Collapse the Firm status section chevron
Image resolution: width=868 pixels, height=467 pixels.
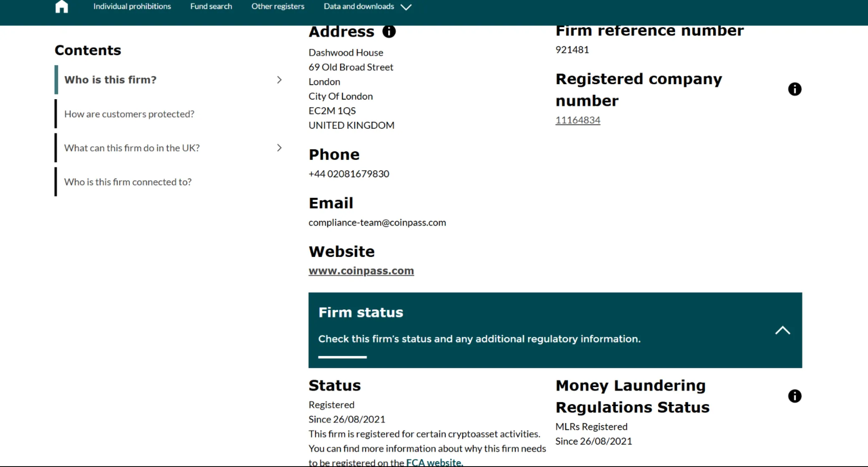coord(782,331)
